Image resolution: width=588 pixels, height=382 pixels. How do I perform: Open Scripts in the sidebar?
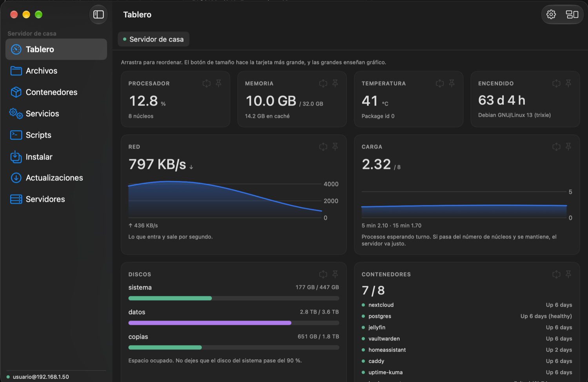tap(56, 135)
